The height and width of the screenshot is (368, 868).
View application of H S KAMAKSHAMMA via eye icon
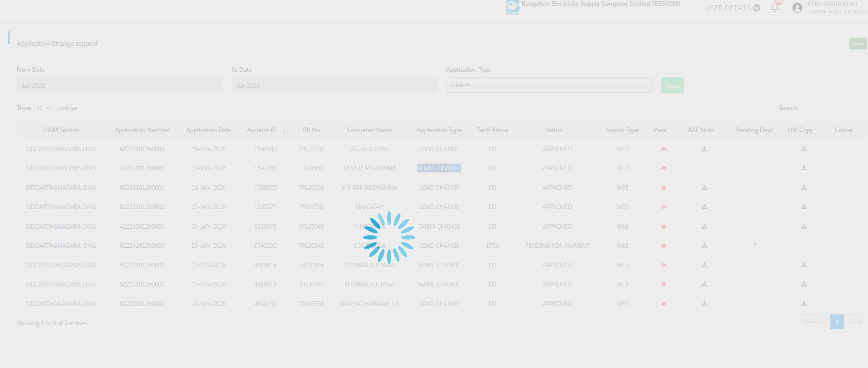click(663, 188)
